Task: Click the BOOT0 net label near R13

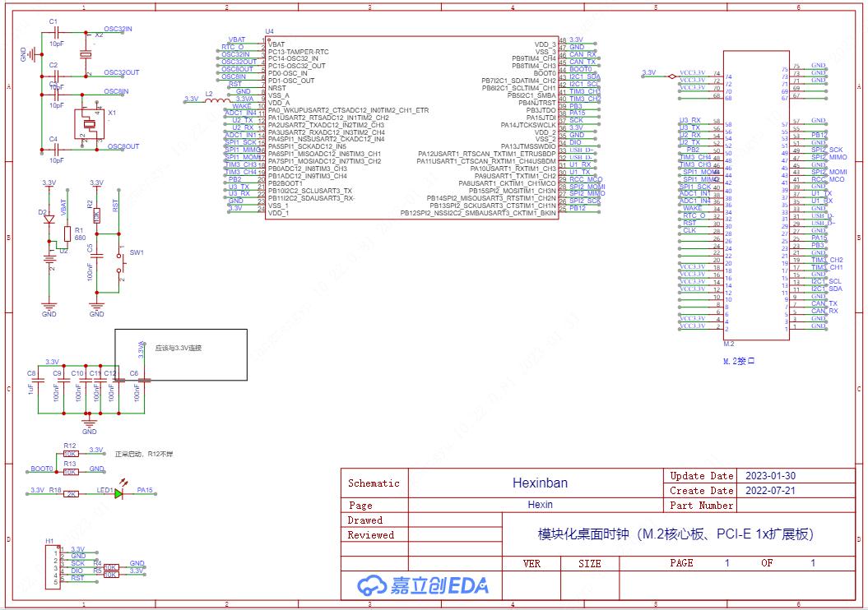Action: 41,469
